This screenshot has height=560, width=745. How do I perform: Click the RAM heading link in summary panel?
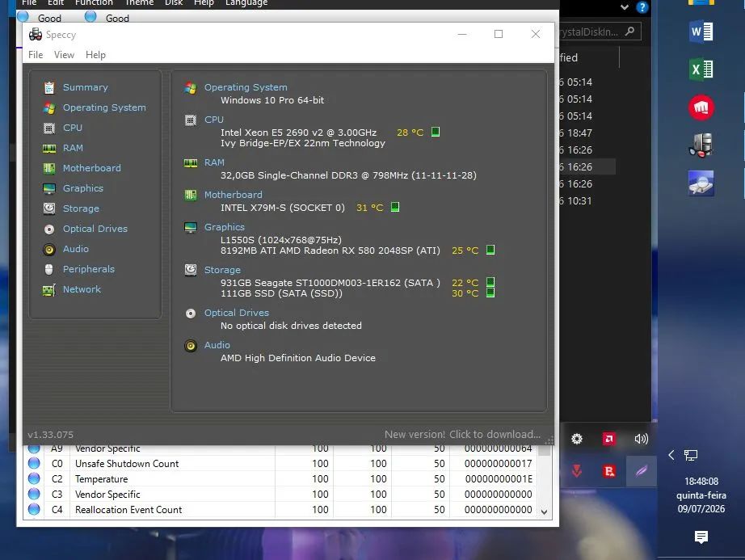pyautogui.click(x=214, y=162)
